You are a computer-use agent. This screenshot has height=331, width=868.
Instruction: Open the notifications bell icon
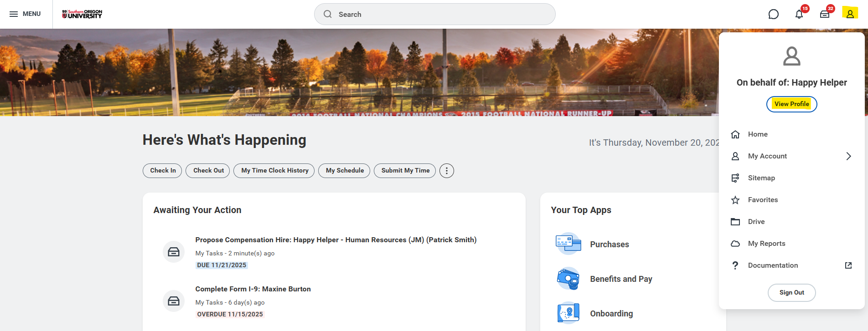799,14
